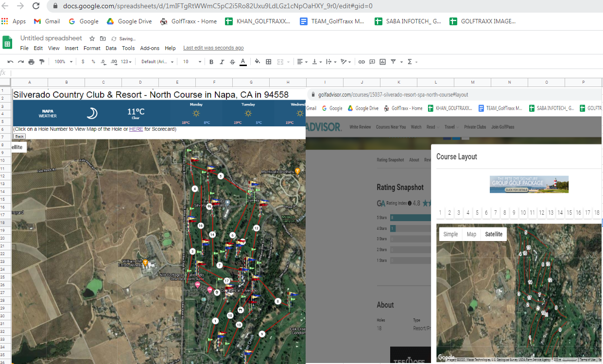
Task: Open the Text wrapping dropdown
Action: pyautogui.click(x=331, y=62)
